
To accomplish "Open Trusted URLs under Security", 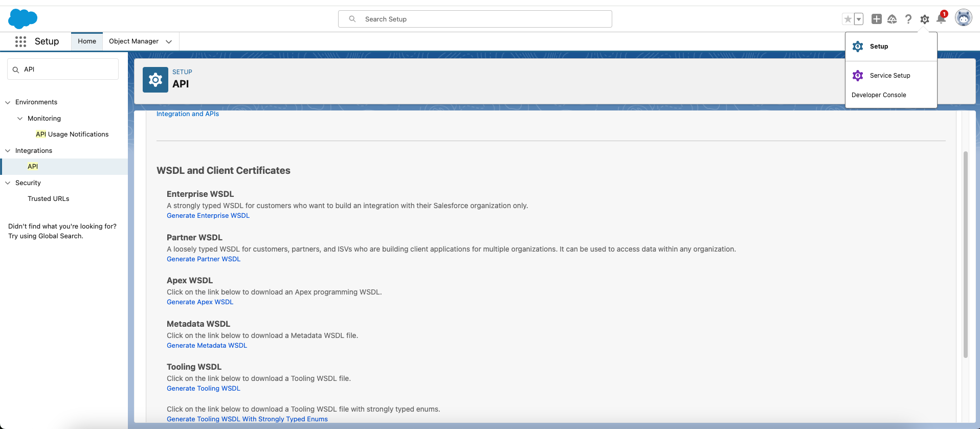I will pos(48,199).
